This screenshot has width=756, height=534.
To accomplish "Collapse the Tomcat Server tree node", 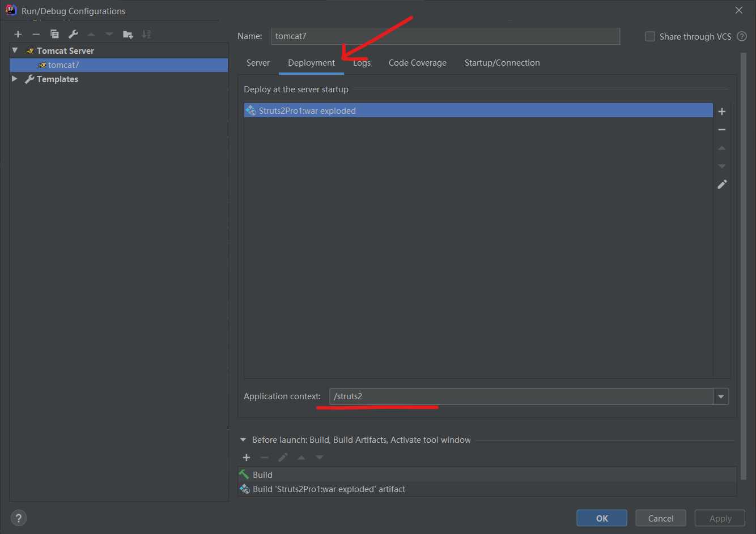I will pos(15,50).
